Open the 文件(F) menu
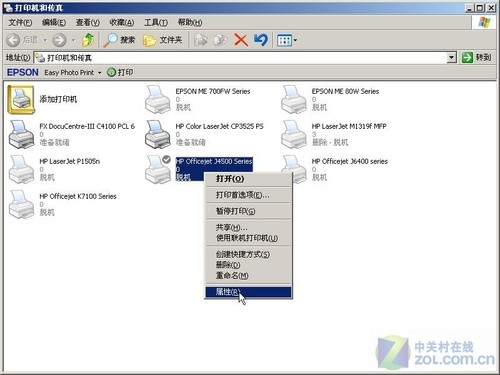The width and height of the screenshot is (500, 375). (x=20, y=22)
